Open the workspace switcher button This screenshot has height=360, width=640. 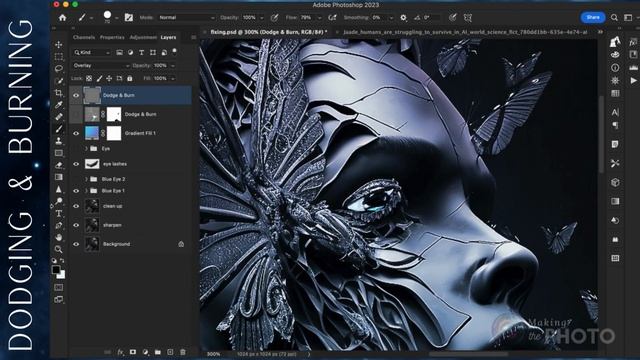coord(628,18)
